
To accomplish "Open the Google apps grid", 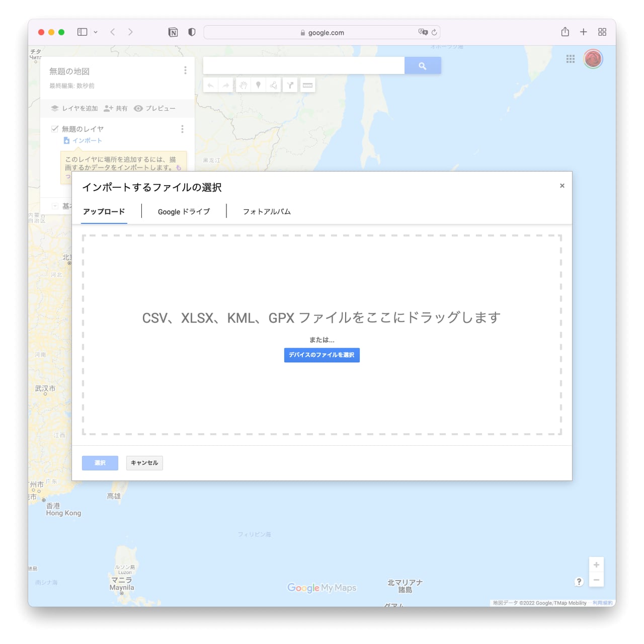I will click(570, 59).
